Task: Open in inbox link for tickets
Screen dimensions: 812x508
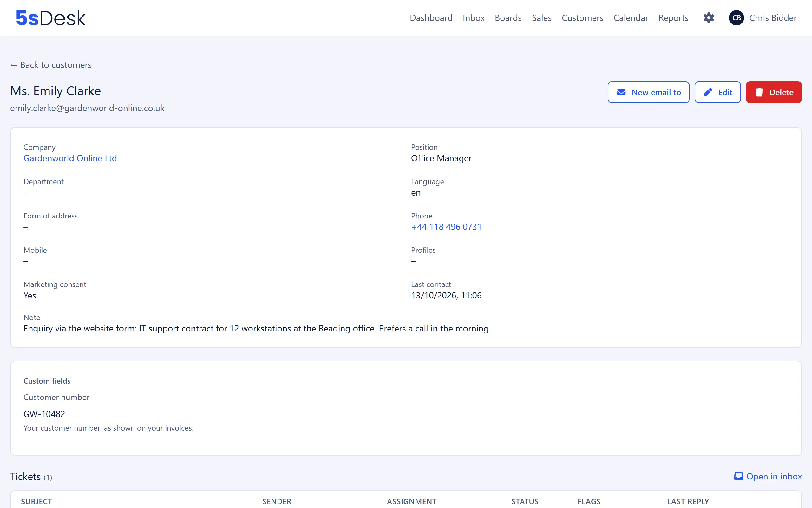Action: [768, 477]
